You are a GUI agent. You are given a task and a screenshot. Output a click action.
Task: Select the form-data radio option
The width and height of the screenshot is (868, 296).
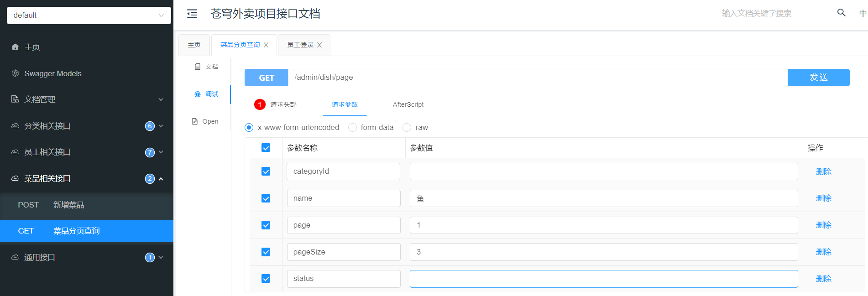click(352, 127)
